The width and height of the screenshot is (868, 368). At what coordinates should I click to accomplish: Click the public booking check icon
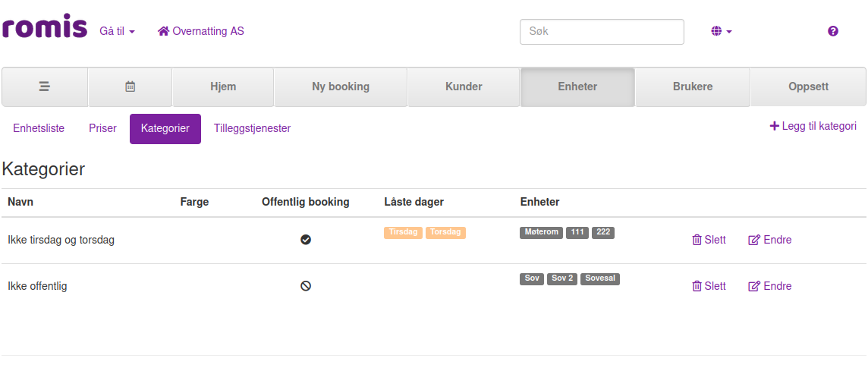pyautogui.click(x=306, y=240)
